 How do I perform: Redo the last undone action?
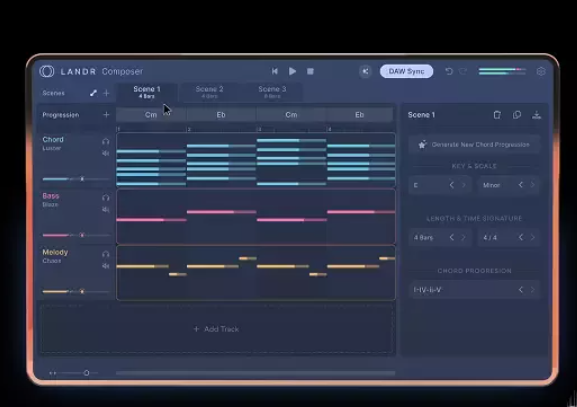[463, 71]
